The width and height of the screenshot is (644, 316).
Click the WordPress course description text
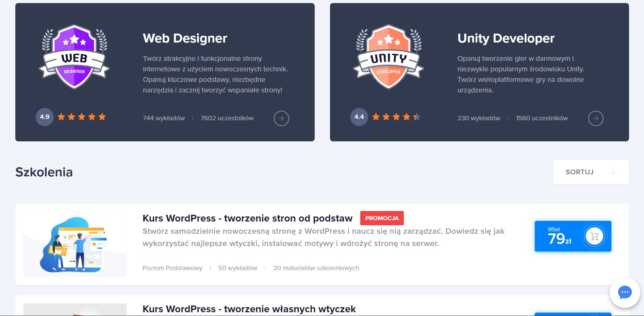pyautogui.click(x=323, y=237)
